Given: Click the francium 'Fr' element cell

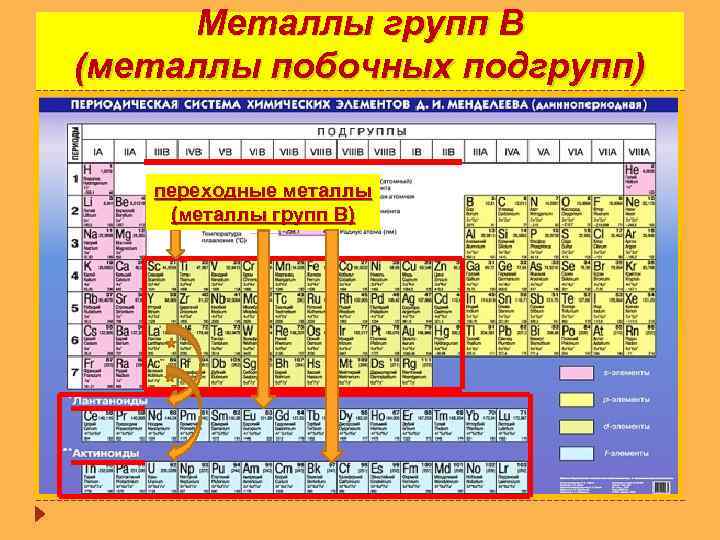Looking at the screenshot, I should point(98,372).
